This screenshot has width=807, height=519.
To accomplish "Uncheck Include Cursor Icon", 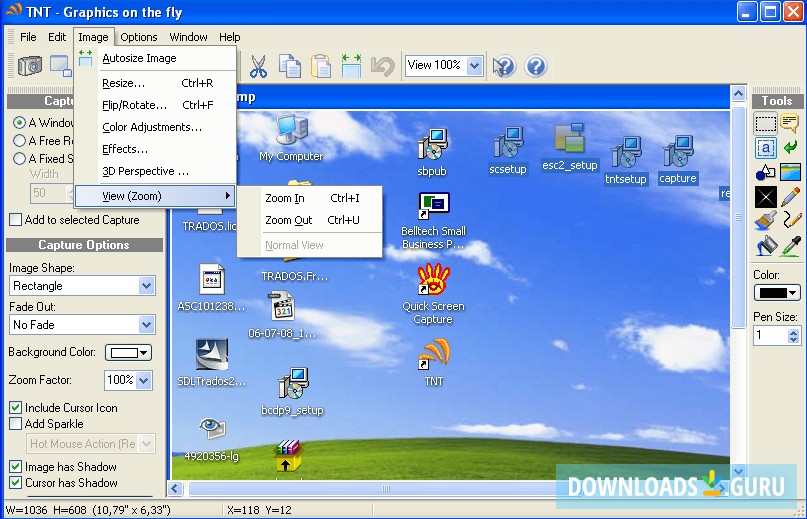I will pyautogui.click(x=16, y=408).
